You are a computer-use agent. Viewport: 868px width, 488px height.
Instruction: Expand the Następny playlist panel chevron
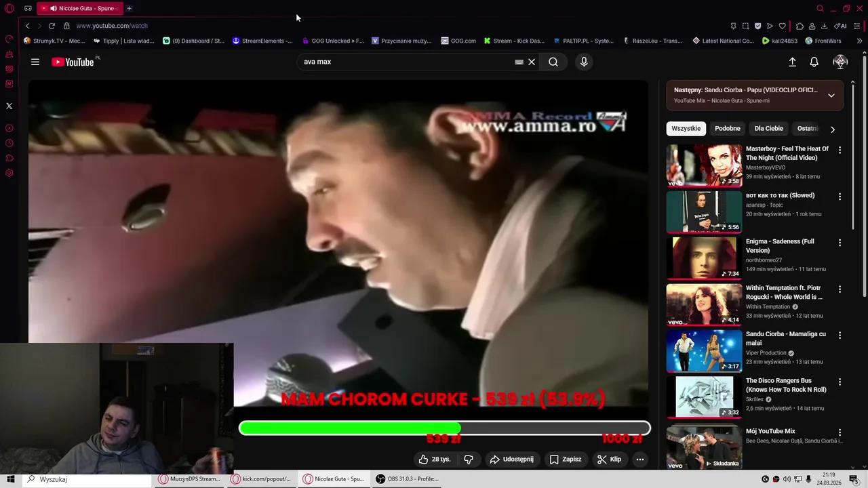point(831,96)
